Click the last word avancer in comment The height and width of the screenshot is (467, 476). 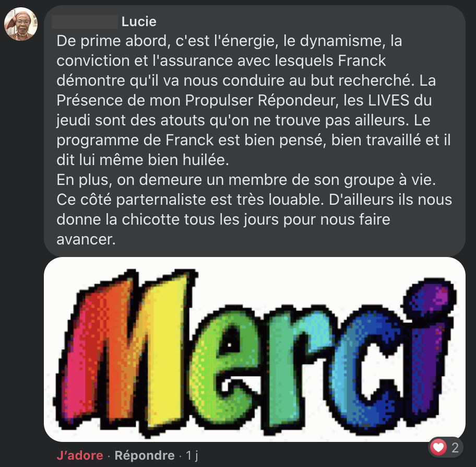pyautogui.click(x=86, y=239)
